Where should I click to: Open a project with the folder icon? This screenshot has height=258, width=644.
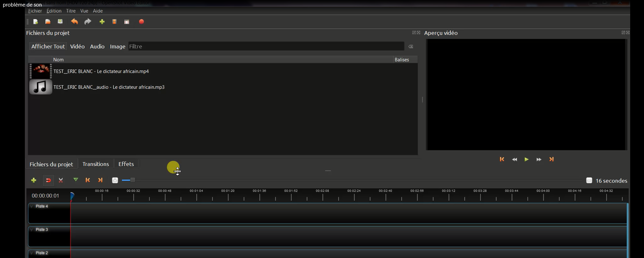tap(48, 22)
